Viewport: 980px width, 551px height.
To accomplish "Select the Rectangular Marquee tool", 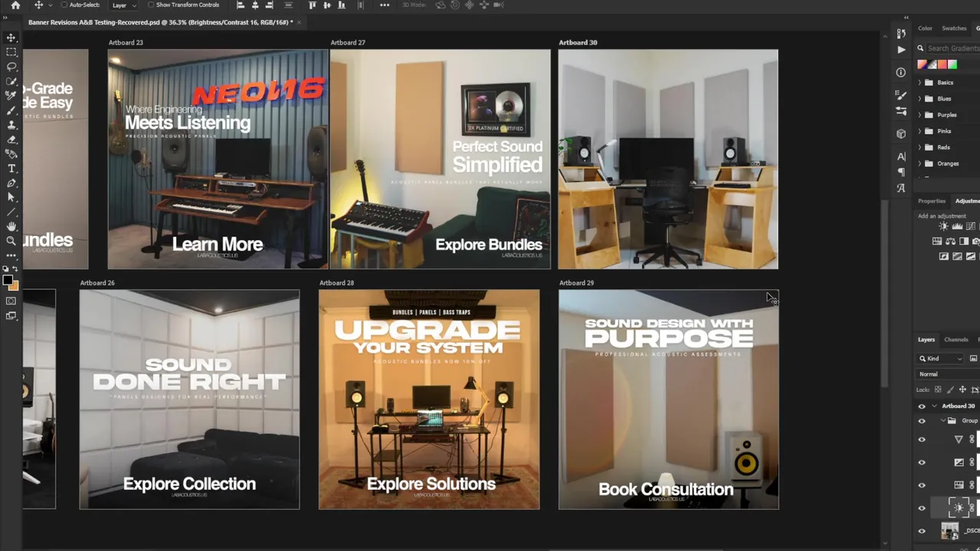I will (x=11, y=52).
